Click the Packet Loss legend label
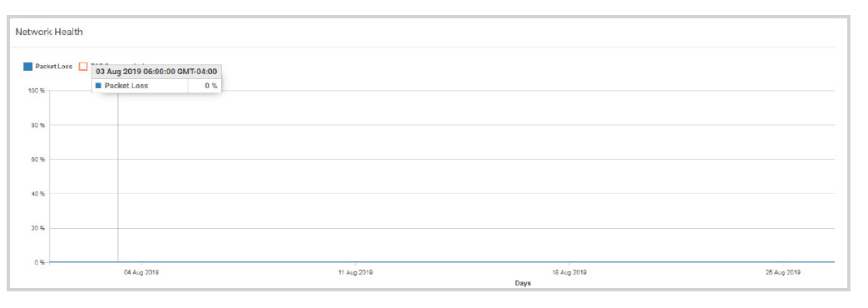Screen dimensions: 868x308 point(54,67)
